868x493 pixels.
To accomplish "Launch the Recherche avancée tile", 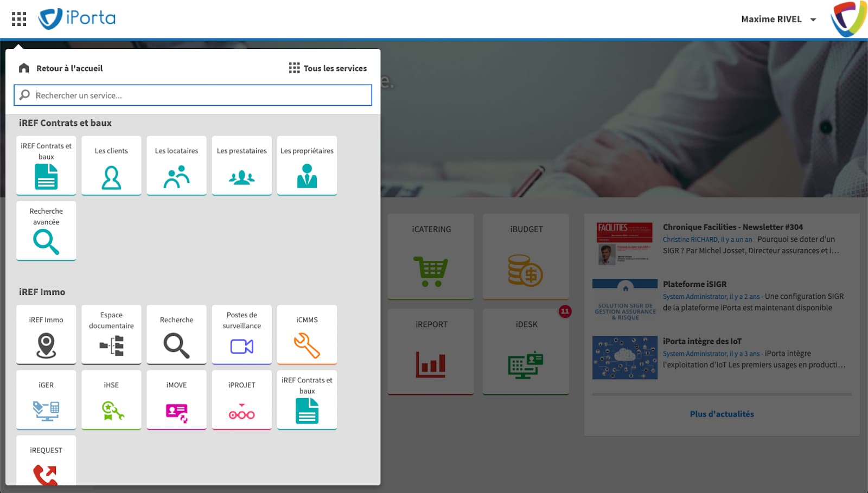I will point(46,231).
